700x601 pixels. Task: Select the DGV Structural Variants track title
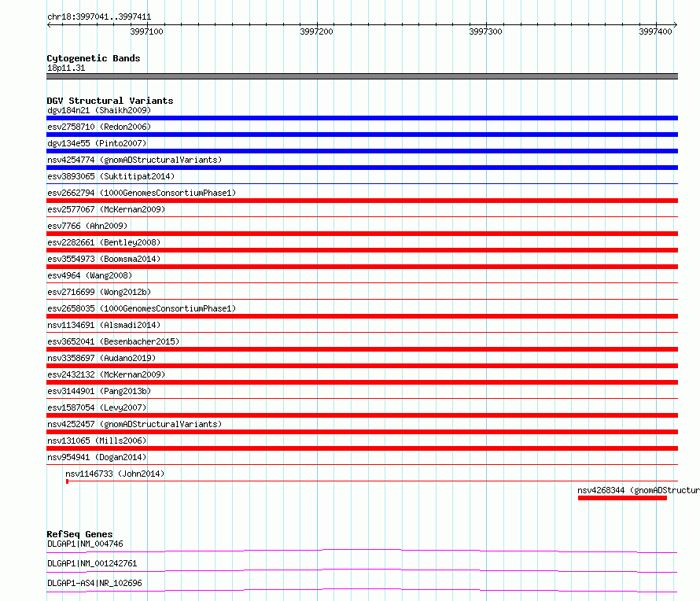[x=110, y=101]
